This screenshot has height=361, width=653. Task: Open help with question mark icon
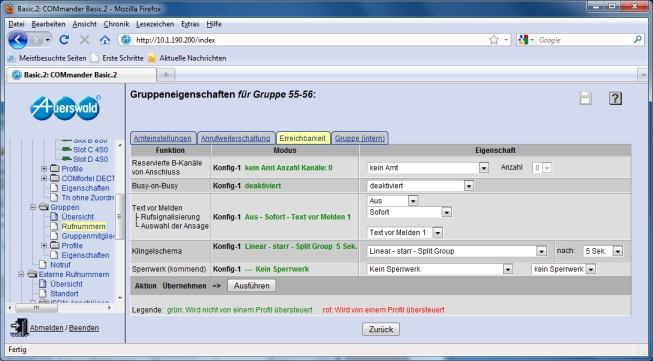[615, 98]
